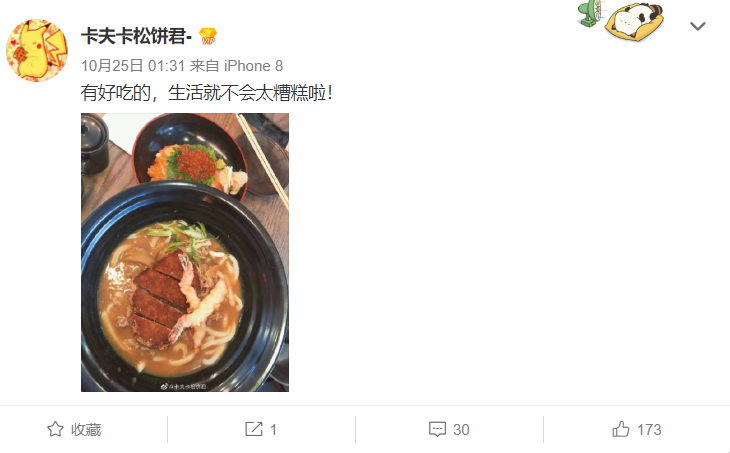
Task: Open the Pikachu profile avatar
Action: (37, 50)
